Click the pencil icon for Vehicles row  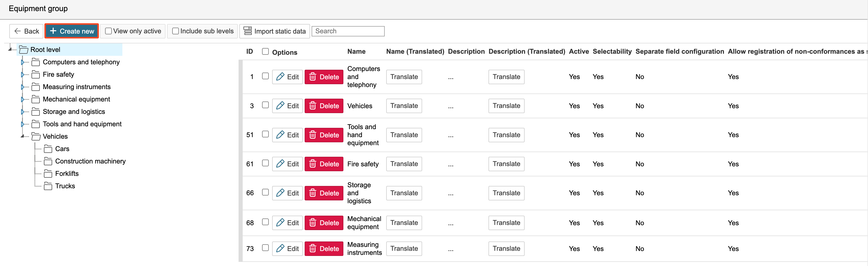(x=280, y=106)
